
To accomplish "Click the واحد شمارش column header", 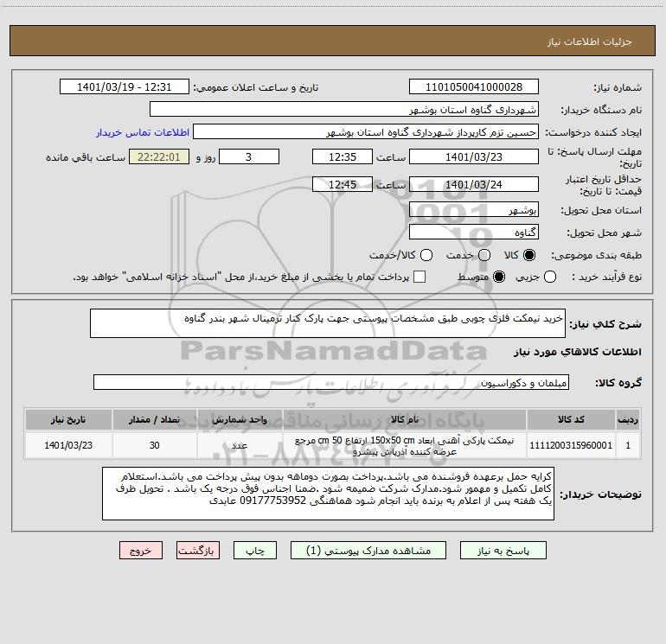I will (x=240, y=420).
